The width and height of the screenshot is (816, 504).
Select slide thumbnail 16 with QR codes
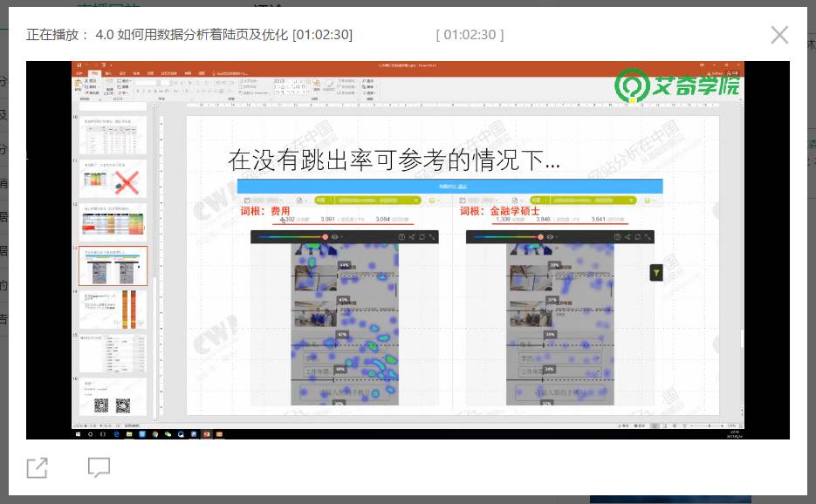tap(113, 397)
